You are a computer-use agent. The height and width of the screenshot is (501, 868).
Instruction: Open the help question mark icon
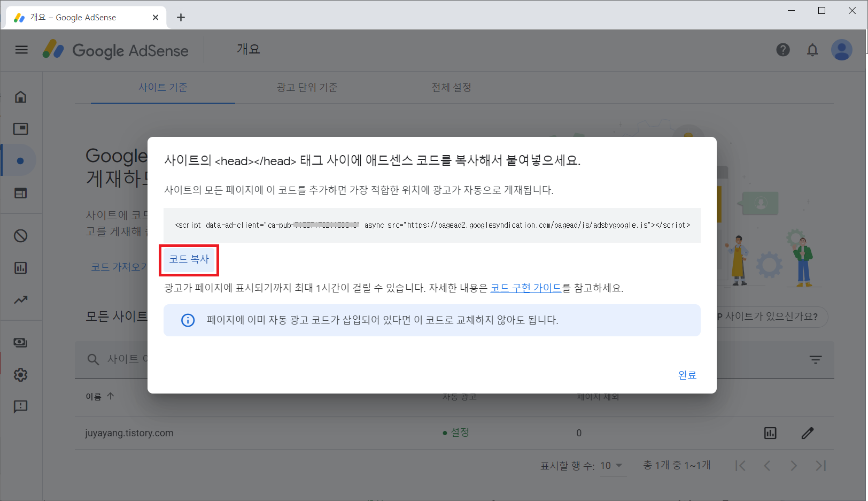coord(783,50)
